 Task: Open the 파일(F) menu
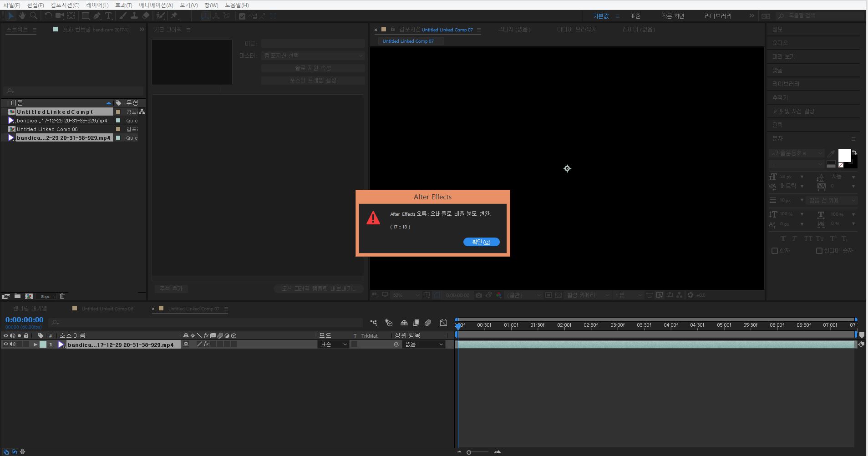11,5
